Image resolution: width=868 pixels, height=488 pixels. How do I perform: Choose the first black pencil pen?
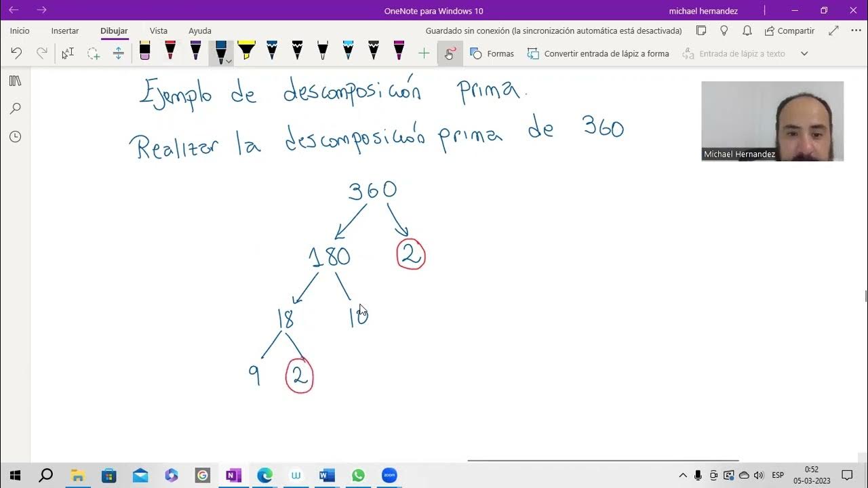tap(297, 51)
